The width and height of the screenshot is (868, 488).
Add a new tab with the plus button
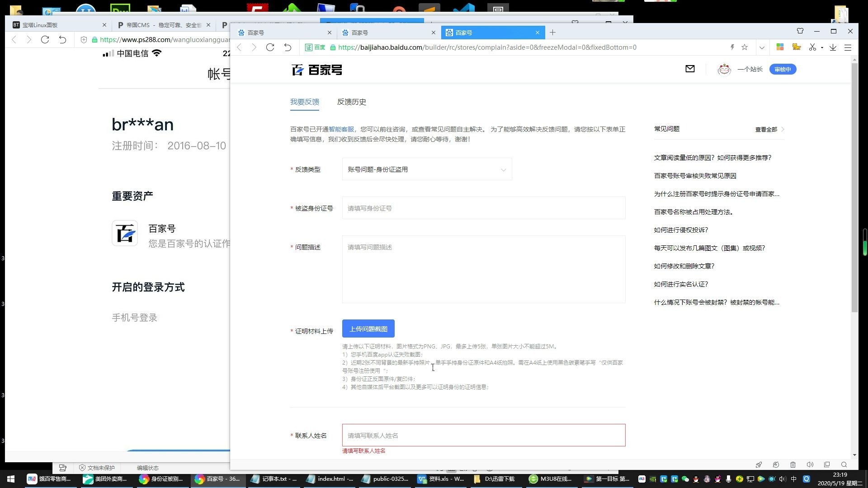point(552,33)
